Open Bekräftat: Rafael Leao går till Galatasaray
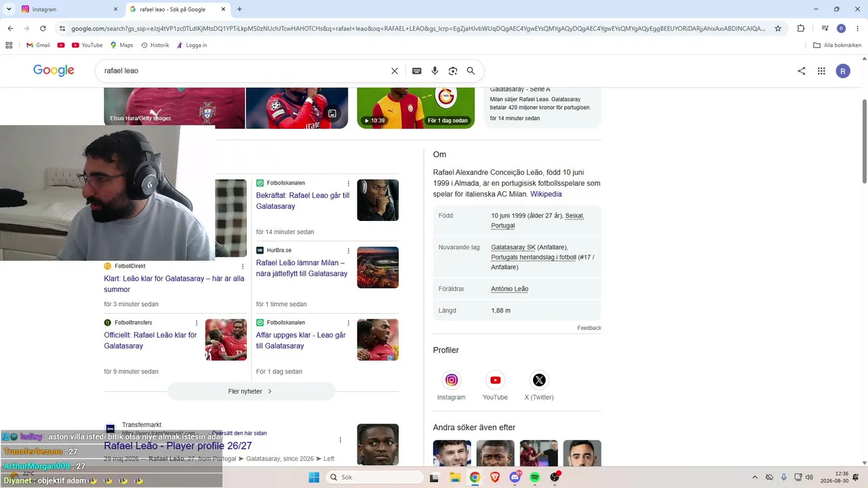The image size is (868, 488). point(302,201)
